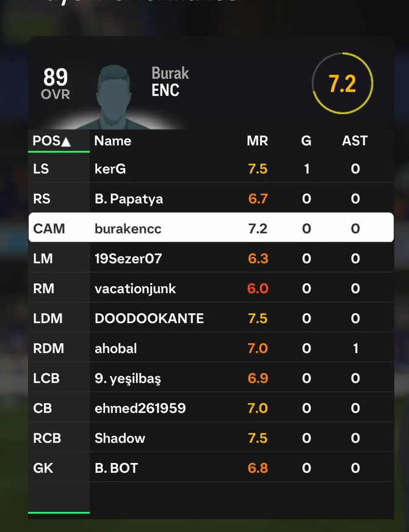Click the 6.0 rating for vacationjunk

[x=258, y=288]
